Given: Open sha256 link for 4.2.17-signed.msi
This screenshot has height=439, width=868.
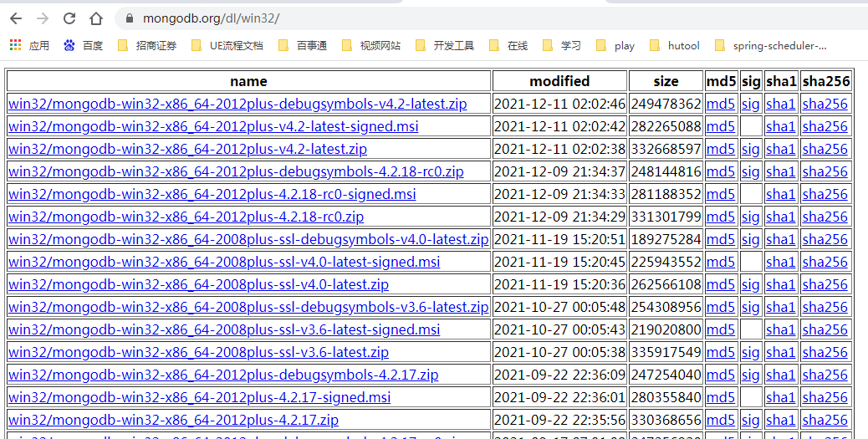Looking at the screenshot, I should click(825, 397).
